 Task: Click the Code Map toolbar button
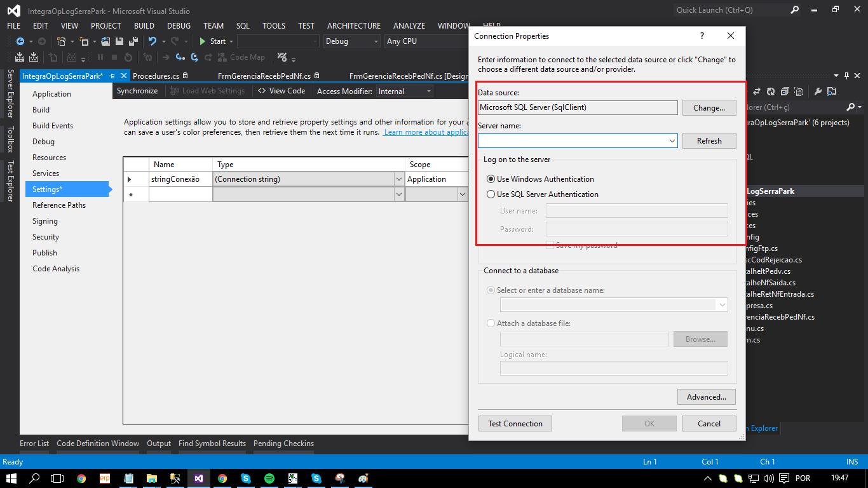[241, 57]
